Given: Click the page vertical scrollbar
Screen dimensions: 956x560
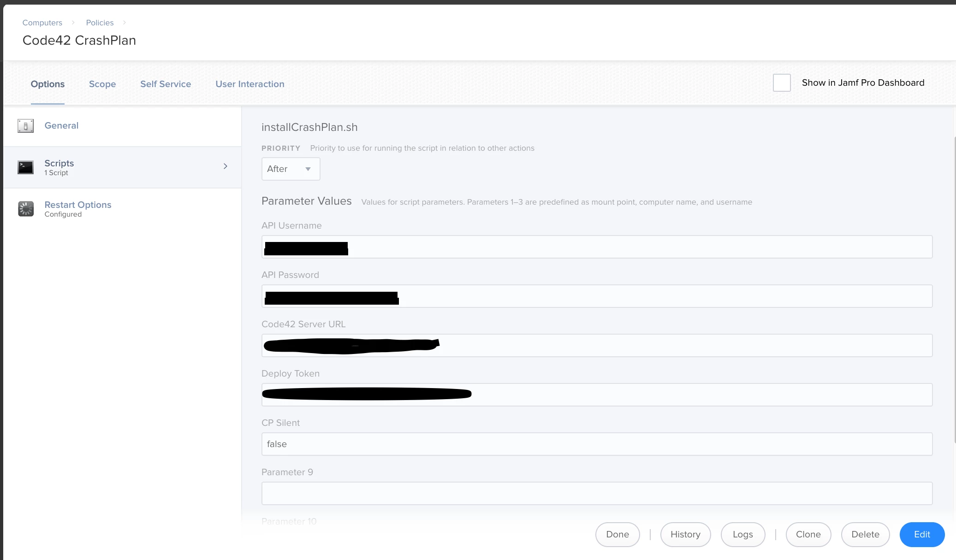Looking at the screenshot, I should (954, 289).
